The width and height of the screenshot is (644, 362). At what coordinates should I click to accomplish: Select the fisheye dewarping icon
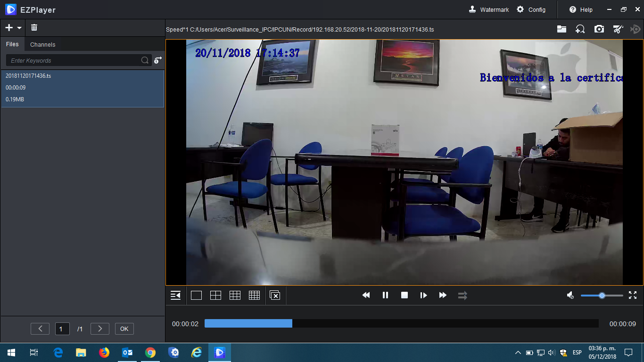(635, 29)
